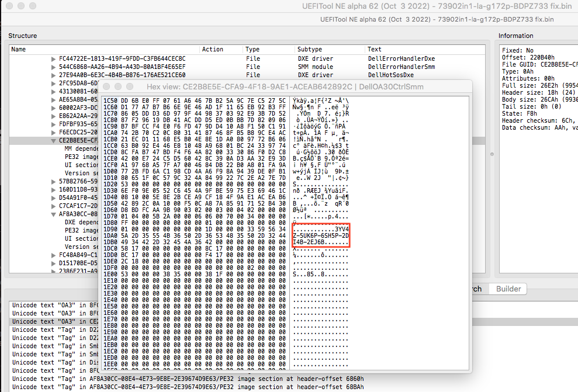Image resolution: width=578 pixels, height=392 pixels.
Task: Expand the FDFBF935 tree item
Action: coord(53,124)
